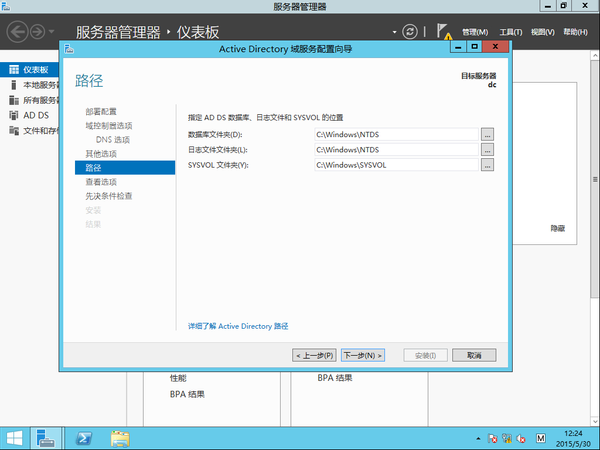
Task: Select the 路径 wizard step
Action: pos(125,168)
